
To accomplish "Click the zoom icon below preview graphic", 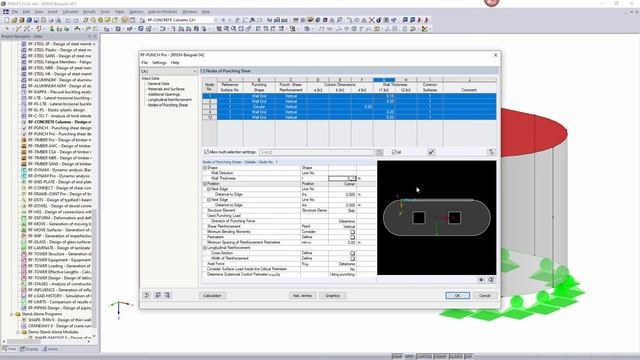I will [x=491, y=280].
